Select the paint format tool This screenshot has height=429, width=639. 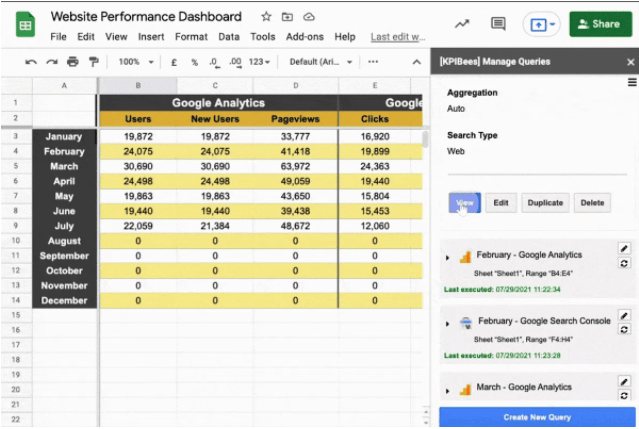pyautogui.click(x=93, y=61)
